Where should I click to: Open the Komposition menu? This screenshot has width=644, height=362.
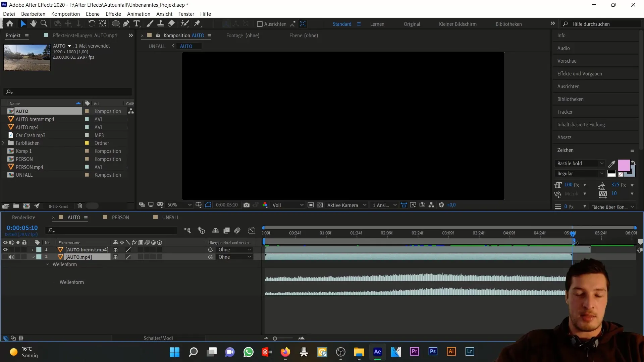[65, 14]
